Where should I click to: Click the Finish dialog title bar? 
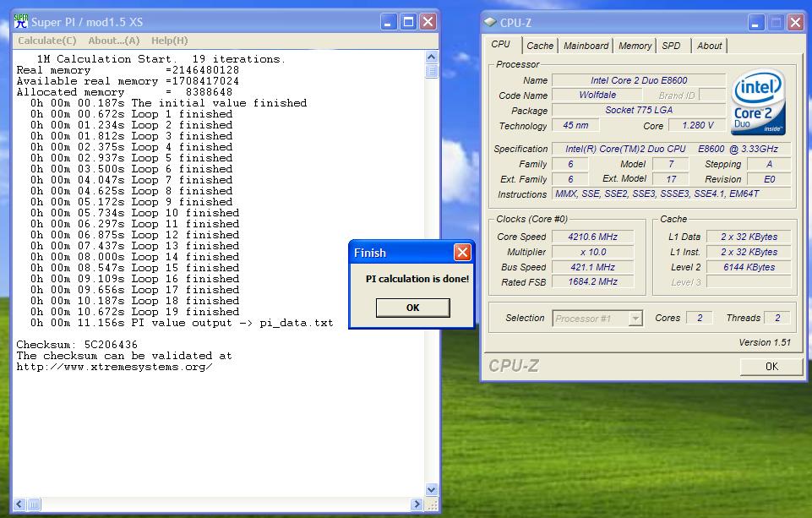411,253
